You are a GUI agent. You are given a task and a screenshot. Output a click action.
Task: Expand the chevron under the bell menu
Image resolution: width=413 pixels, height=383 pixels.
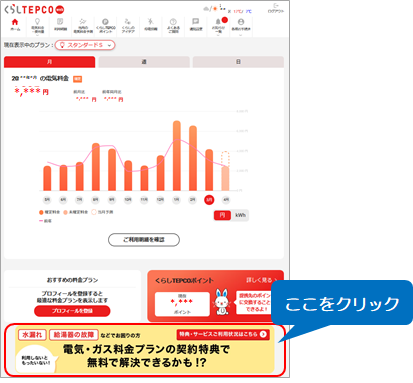click(218, 34)
